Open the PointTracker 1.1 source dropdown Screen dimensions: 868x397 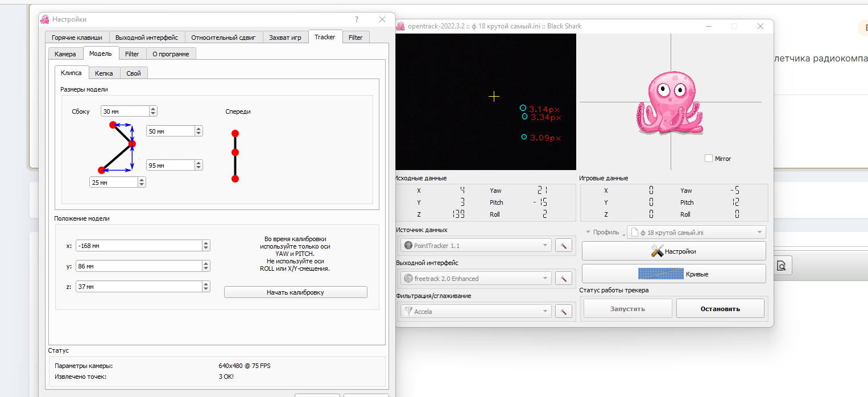(x=476, y=246)
